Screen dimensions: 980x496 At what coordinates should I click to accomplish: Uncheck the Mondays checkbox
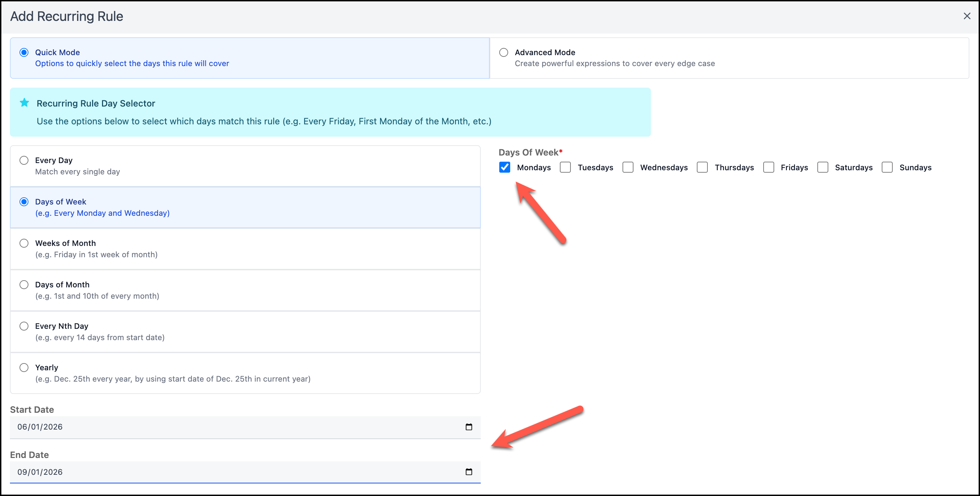click(x=504, y=167)
